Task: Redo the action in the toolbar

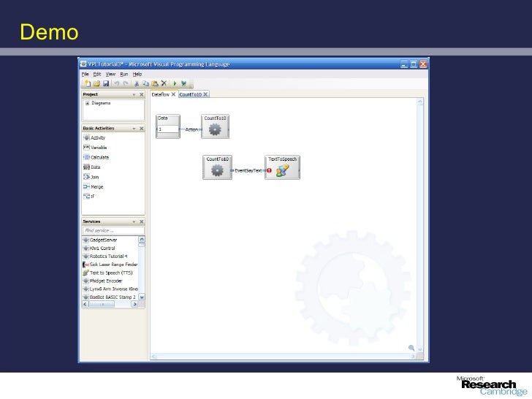Action: [126, 83]
